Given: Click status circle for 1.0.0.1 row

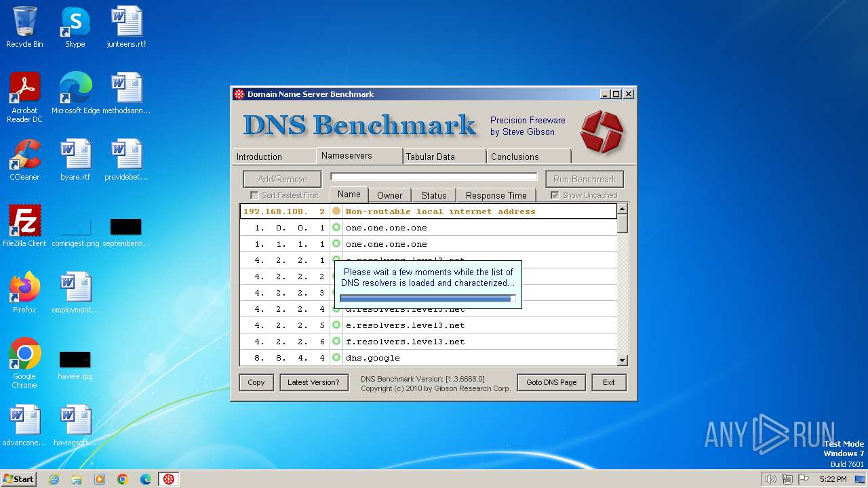Looking at the screenshot, I should tap(336, 228).
